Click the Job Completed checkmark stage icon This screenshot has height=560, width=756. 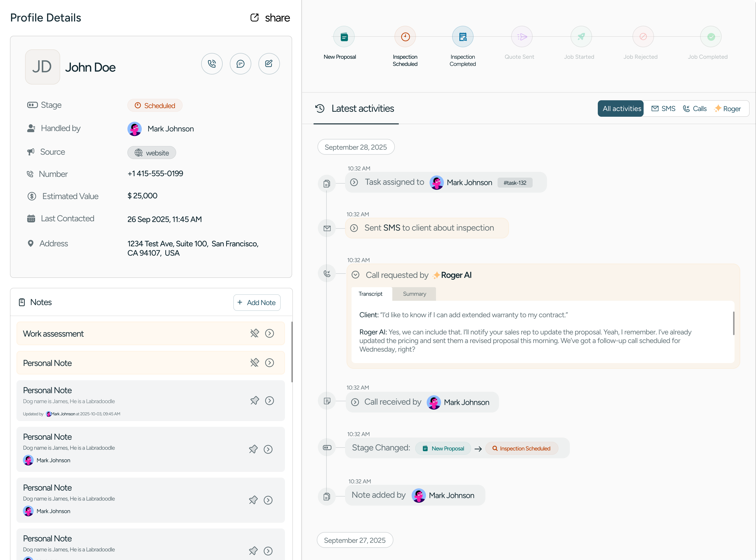(x=711, y=37)
